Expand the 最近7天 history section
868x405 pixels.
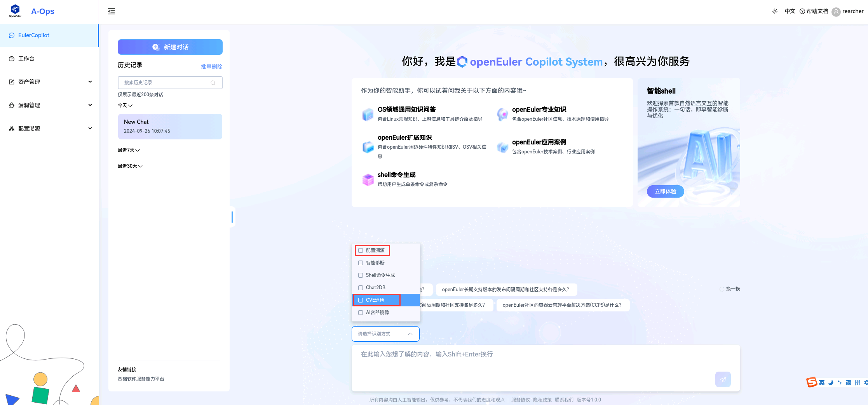129,150
